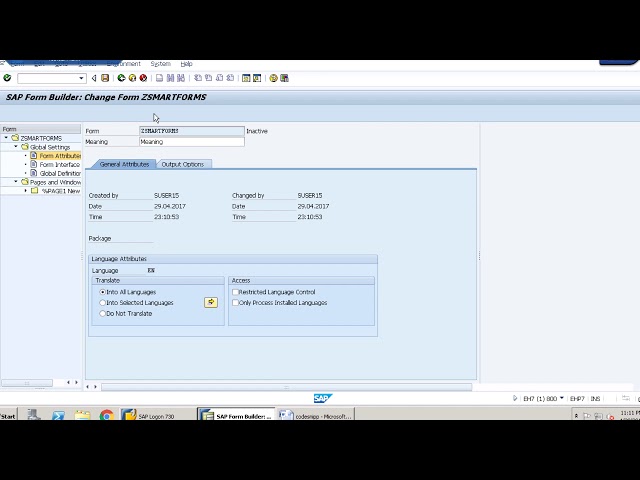Viewport: 640px width, 480px height.
Task: Click the Print icon in toolbar
Action: pos(160,78)
